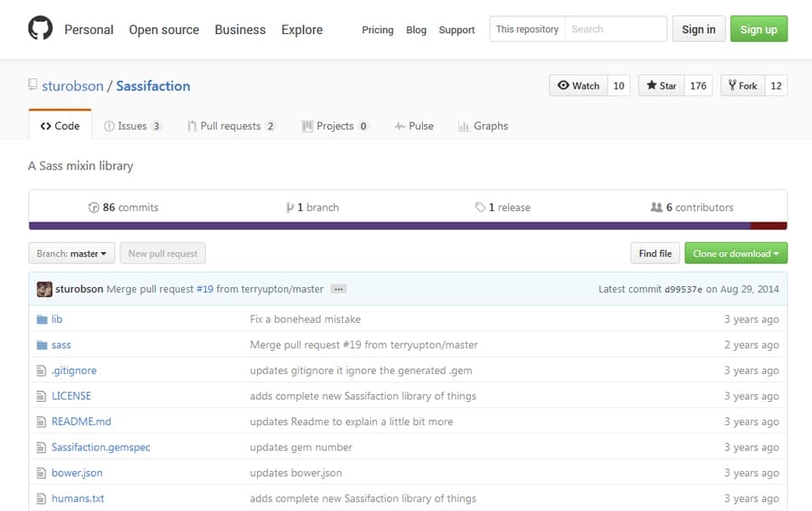Open the sturobson owner link

[72, 86]
